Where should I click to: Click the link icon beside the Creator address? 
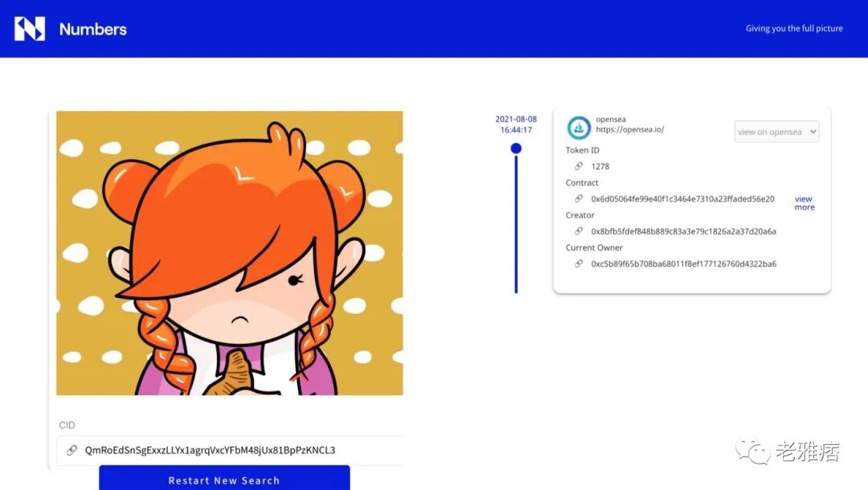click(579, 231)
